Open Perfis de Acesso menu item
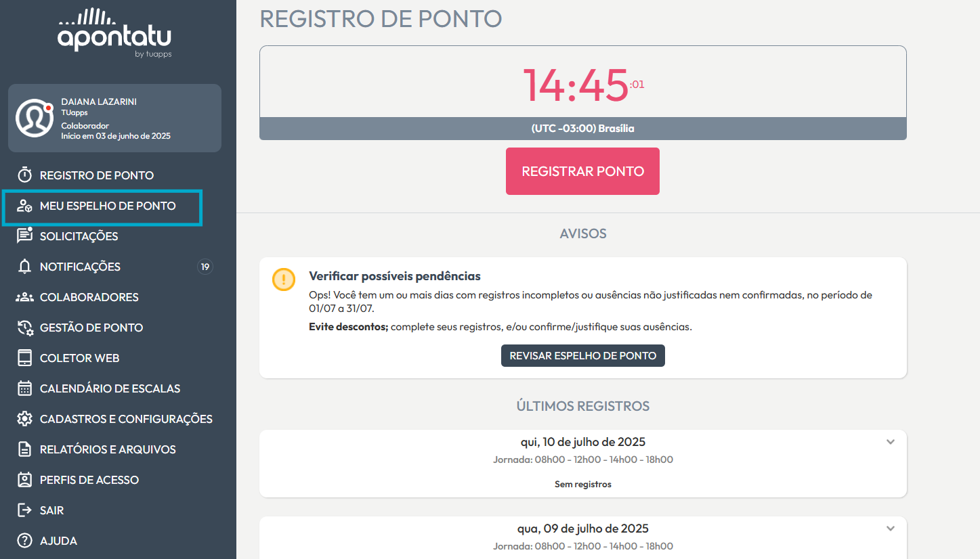This screenshot has height=559, width=980. [89, 480]
